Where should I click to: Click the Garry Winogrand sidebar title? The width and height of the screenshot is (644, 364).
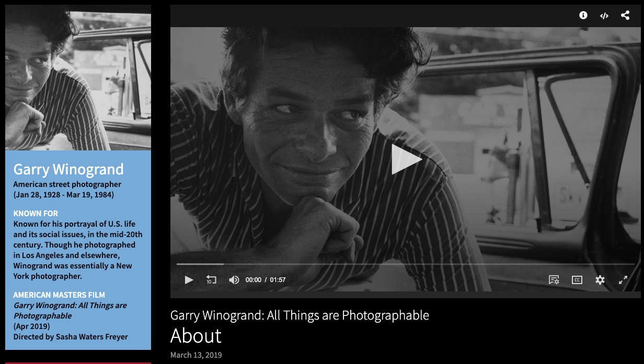[x=68, y=169]
